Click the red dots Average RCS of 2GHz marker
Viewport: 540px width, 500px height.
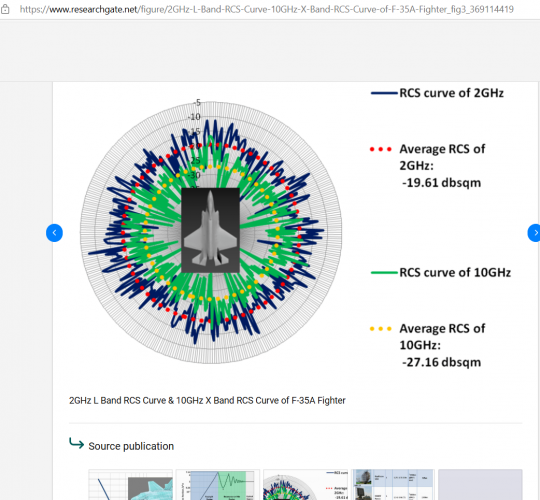[x=381, y=149]
